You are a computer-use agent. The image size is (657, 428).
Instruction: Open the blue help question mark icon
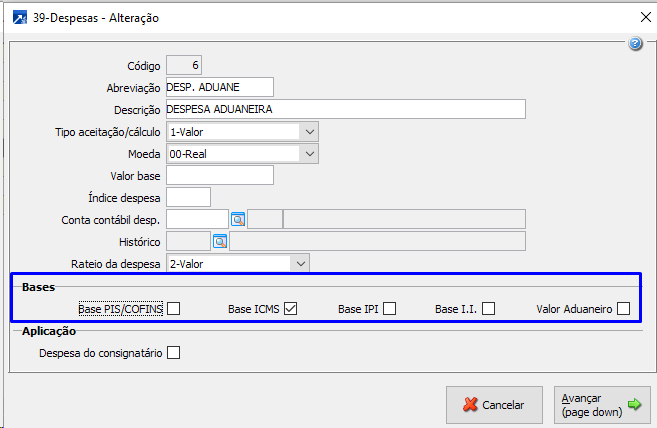(x=635, y=43)
